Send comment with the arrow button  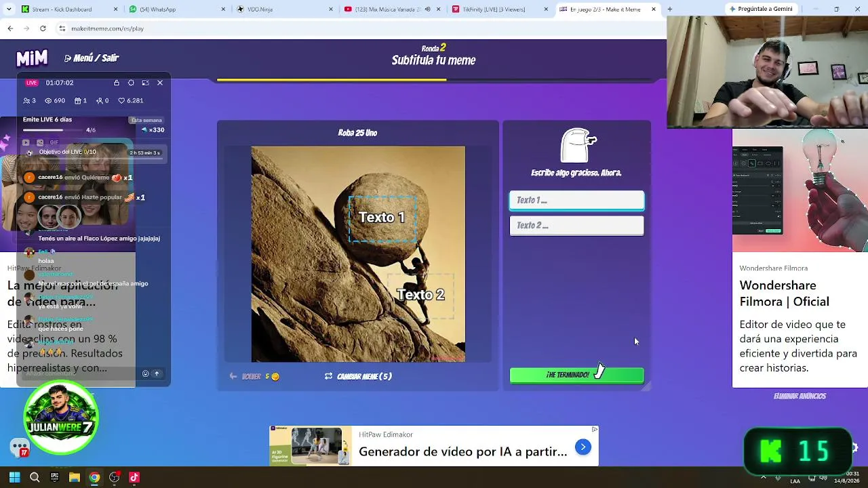[x=157, y=373]
